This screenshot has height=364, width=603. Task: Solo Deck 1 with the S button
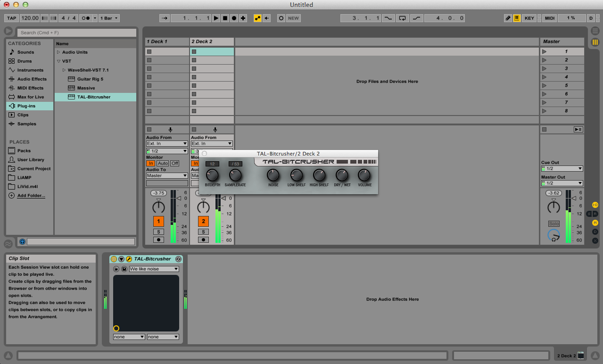pyautogui.click(x=158, y=232)
